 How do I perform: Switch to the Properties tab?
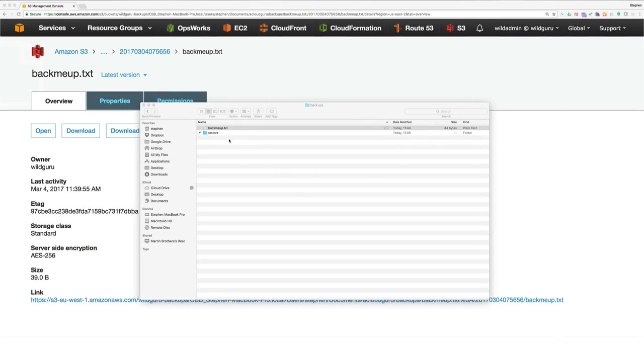[115, 101]
